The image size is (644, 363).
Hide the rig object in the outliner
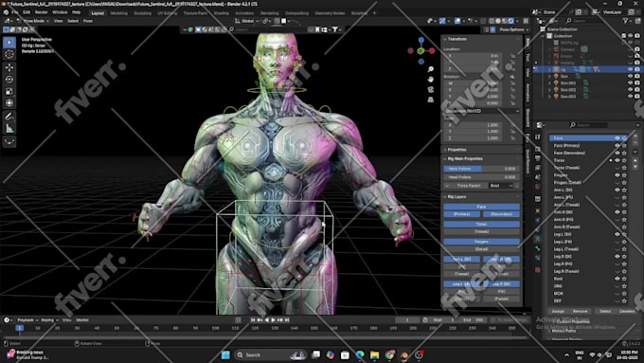point(631,69)
